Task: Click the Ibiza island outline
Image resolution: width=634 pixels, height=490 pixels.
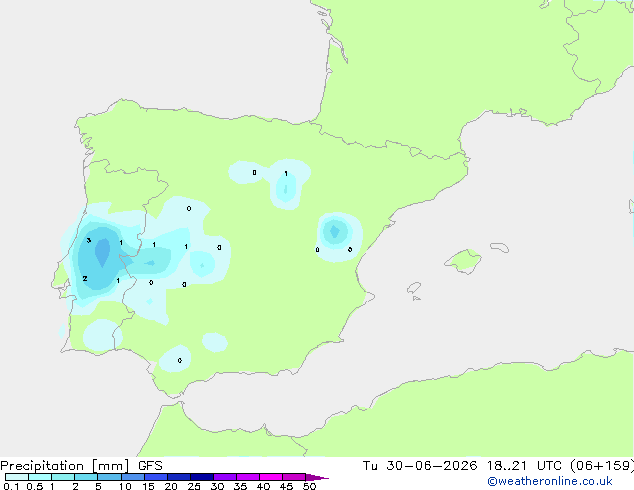Action: pyautogui.click(x=414, y=288)
